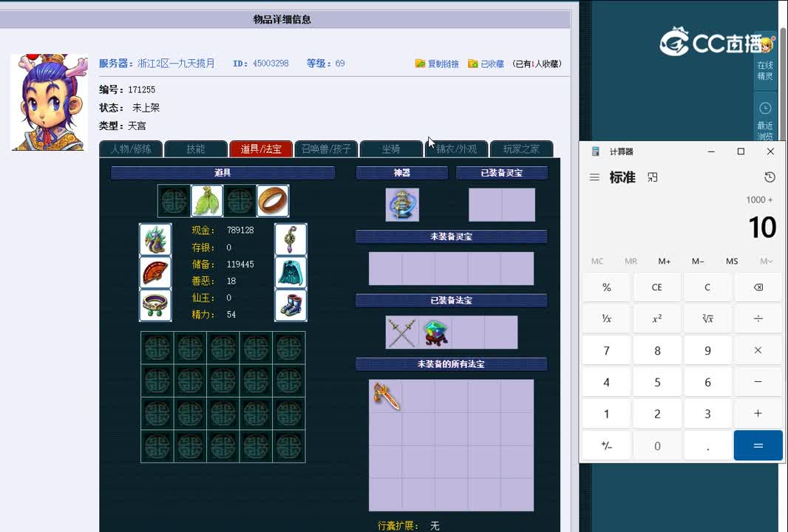Open calculator history icon

pyautogui.click(x=770, y=177)
